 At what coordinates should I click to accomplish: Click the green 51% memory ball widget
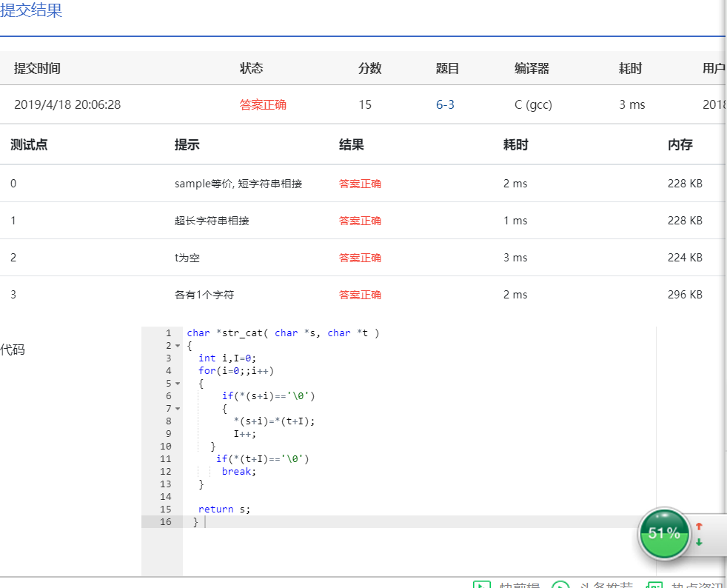(664, 533)
